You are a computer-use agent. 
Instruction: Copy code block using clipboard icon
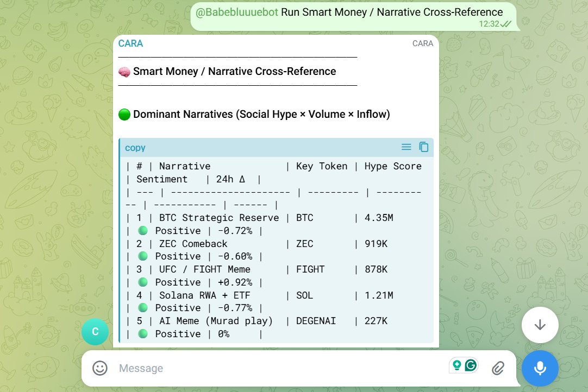(424, 147)
